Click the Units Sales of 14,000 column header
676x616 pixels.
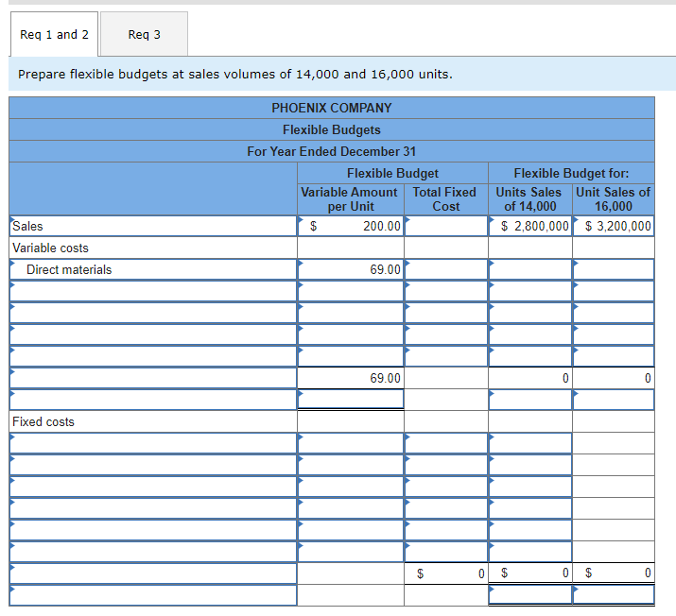(529, 199)
